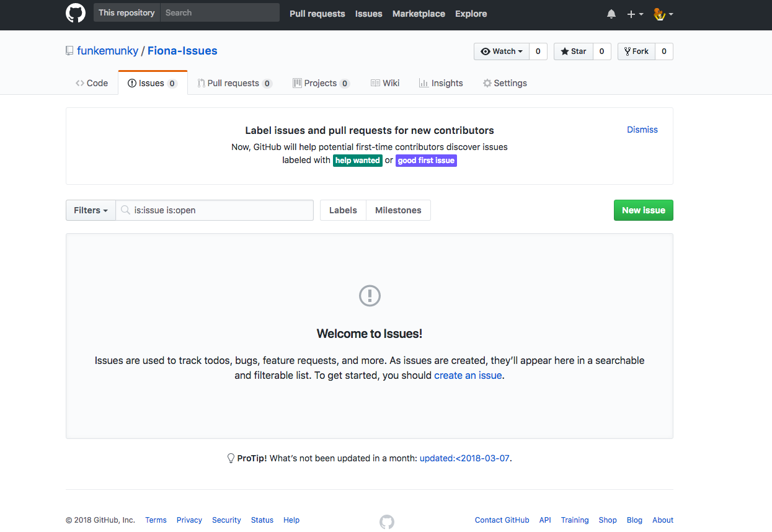Viewport: 772px width, 532px height.
Task: Dismiss the new contributors banner
Action: point(642,130)
